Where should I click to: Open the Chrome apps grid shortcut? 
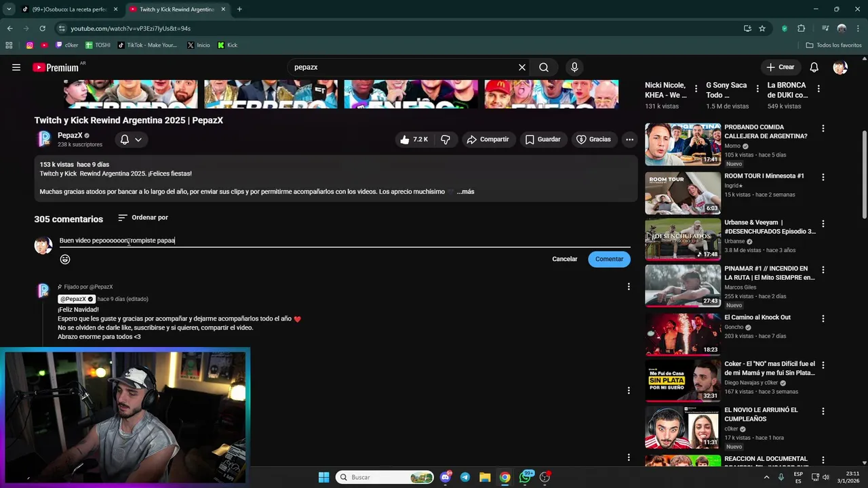[x=9, y=45]
